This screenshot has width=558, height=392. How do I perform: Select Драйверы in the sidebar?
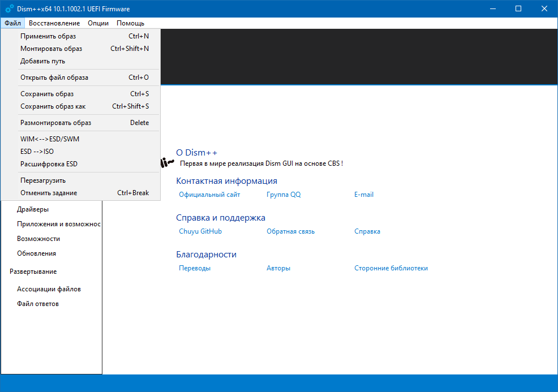pyautogui.click(x=33, y=209)
